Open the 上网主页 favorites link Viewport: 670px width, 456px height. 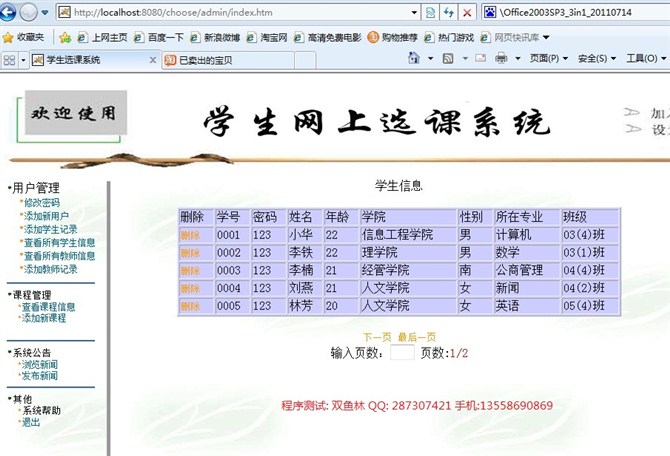click(x=103, y=38)
